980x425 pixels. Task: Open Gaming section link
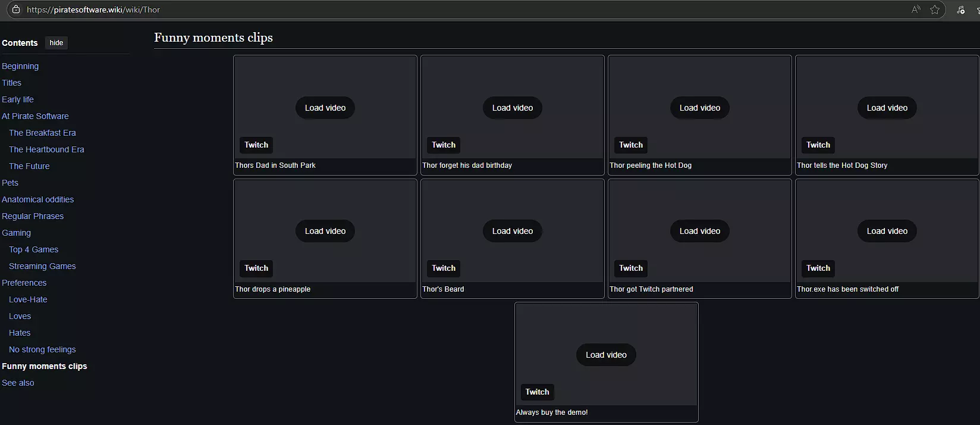point(16,233)
